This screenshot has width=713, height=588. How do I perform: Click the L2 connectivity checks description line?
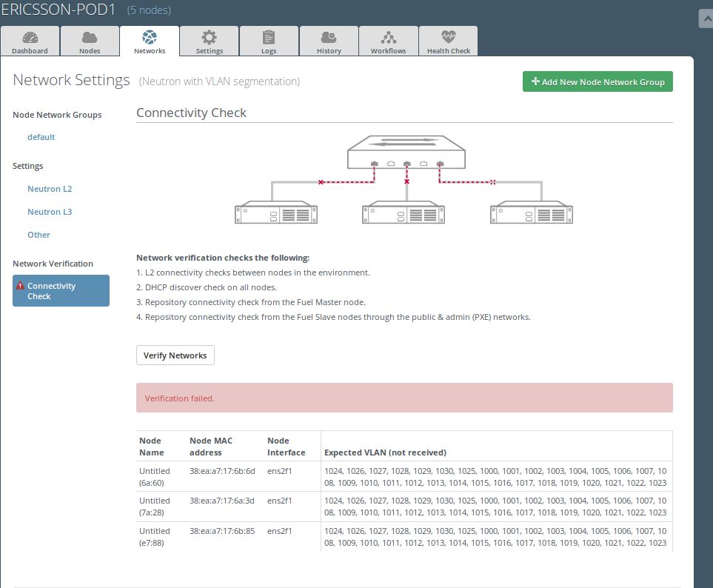tap(253, 273)
